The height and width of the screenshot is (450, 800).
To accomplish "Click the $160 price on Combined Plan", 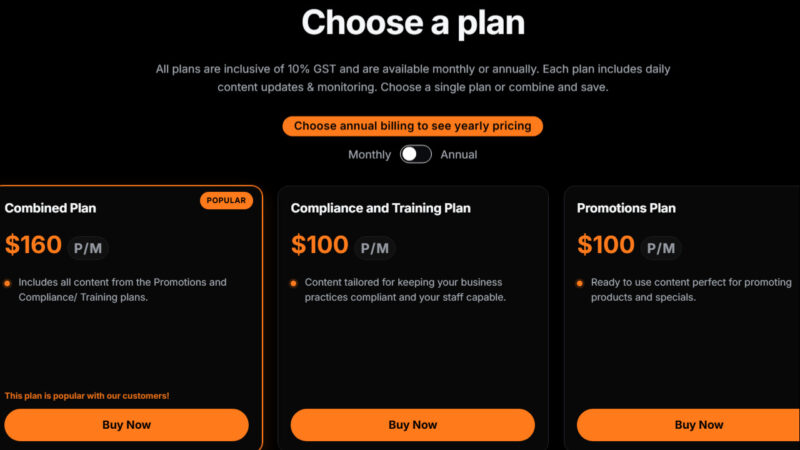I will (x=33, y=245).
